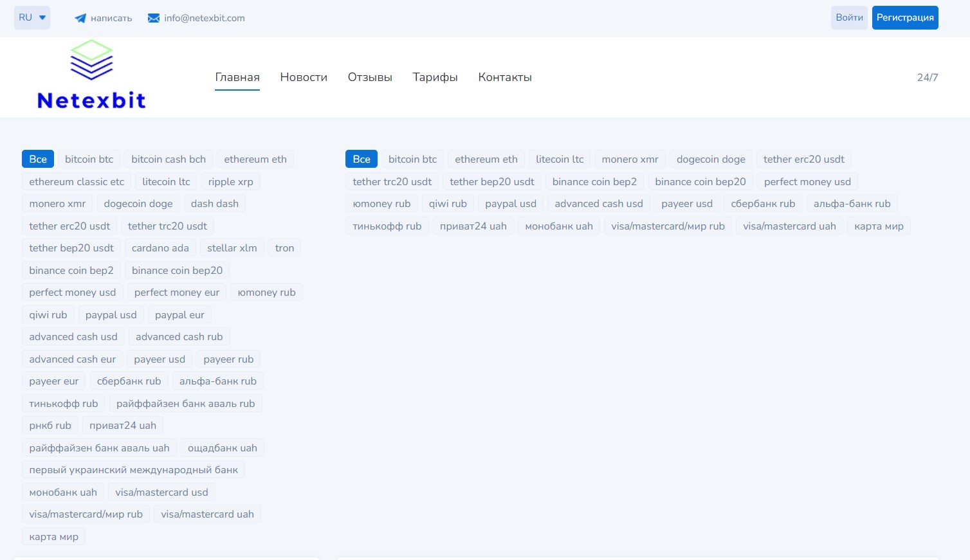Choose the payeer eur tag
Screen dimensions: 970x560
tap(54, 381)
